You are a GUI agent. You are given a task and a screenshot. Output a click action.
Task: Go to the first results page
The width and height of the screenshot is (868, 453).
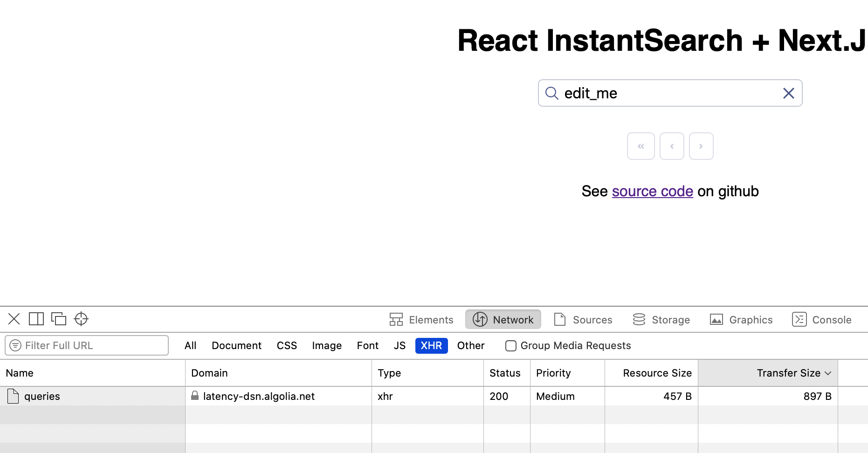[x=641, y=146]
